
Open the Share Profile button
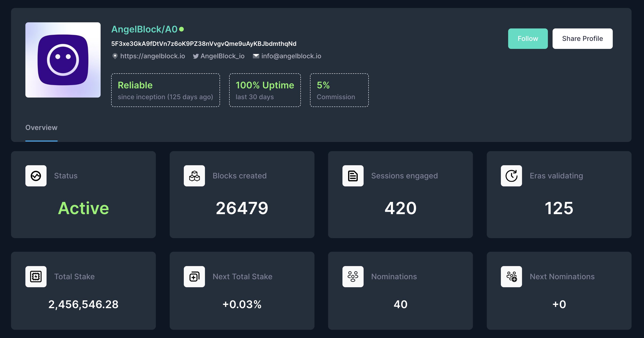582,39
